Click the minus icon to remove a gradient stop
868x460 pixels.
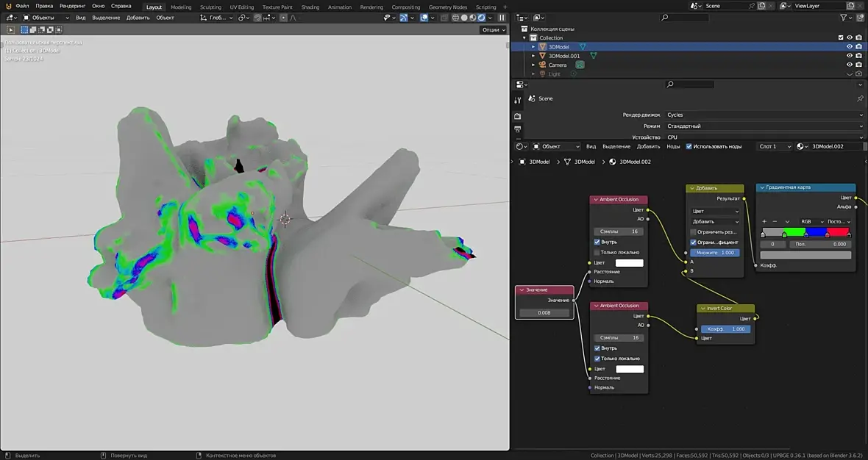point(775,221)
